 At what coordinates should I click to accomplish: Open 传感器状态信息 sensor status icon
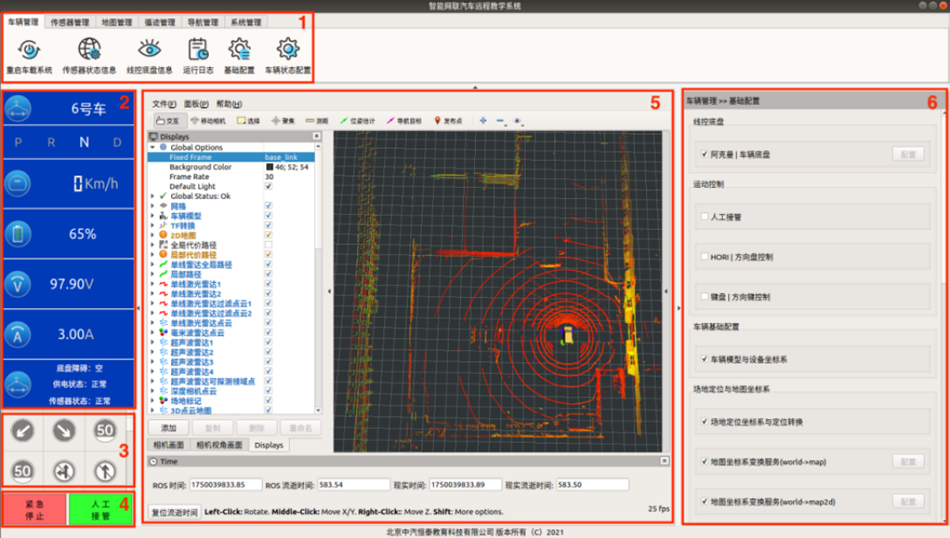pos(89,50)
